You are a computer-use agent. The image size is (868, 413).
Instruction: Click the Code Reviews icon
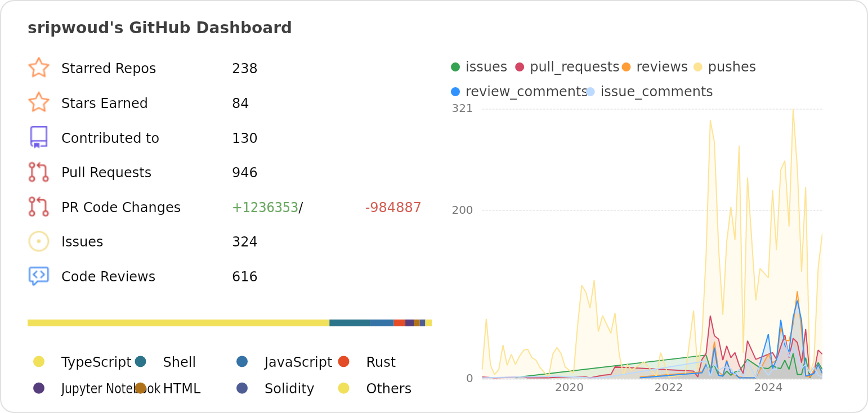pos(39,276)
